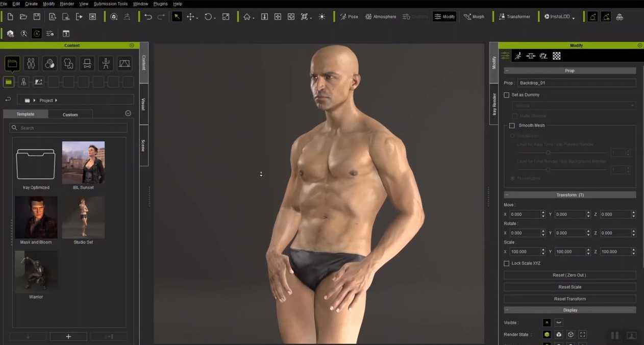Open the Render menu
The height and width of the screenshot is (345, 644).
(67, 4)
